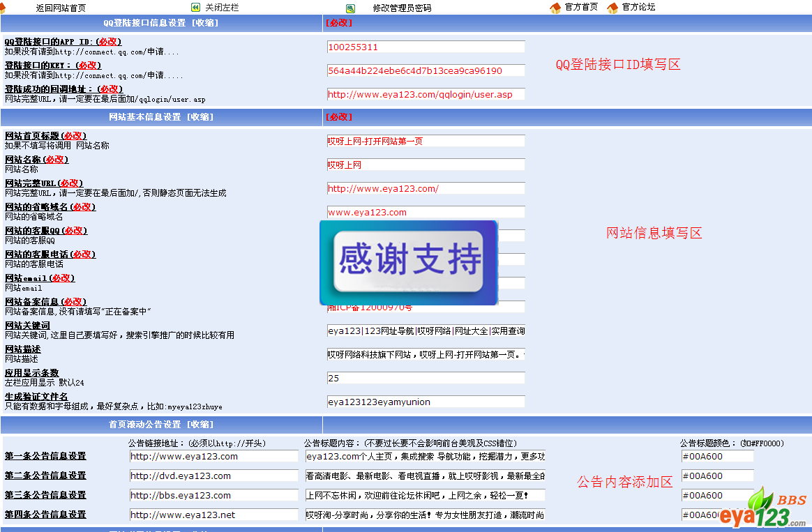Click the 网站备案信息 label

pos(45,302)
